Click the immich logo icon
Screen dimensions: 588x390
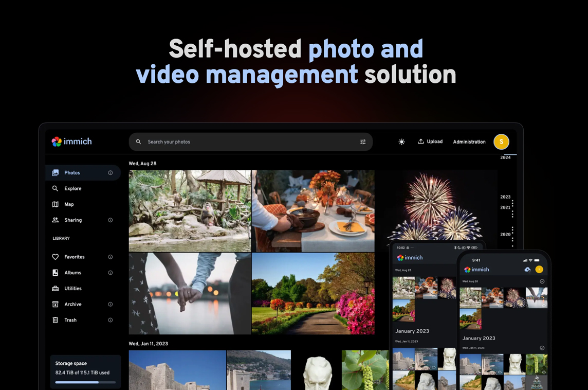click(57, 141)
